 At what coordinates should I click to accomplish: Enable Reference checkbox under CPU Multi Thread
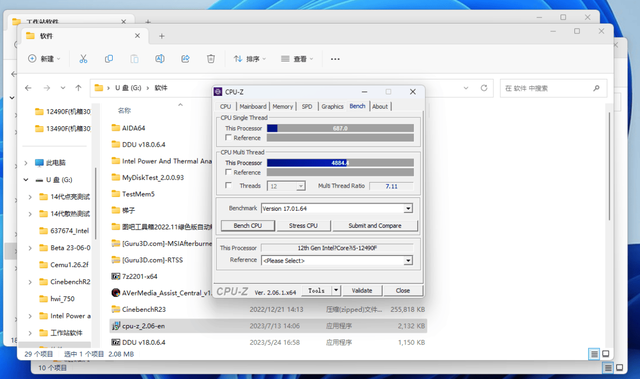229,172
